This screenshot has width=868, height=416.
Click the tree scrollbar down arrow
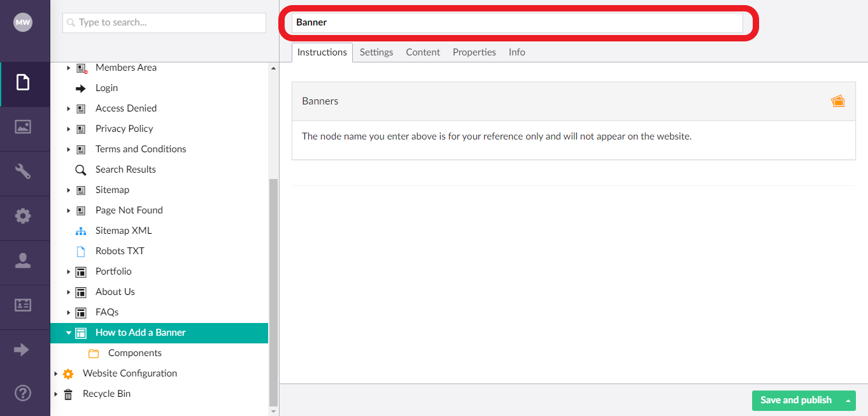[274, 412]
